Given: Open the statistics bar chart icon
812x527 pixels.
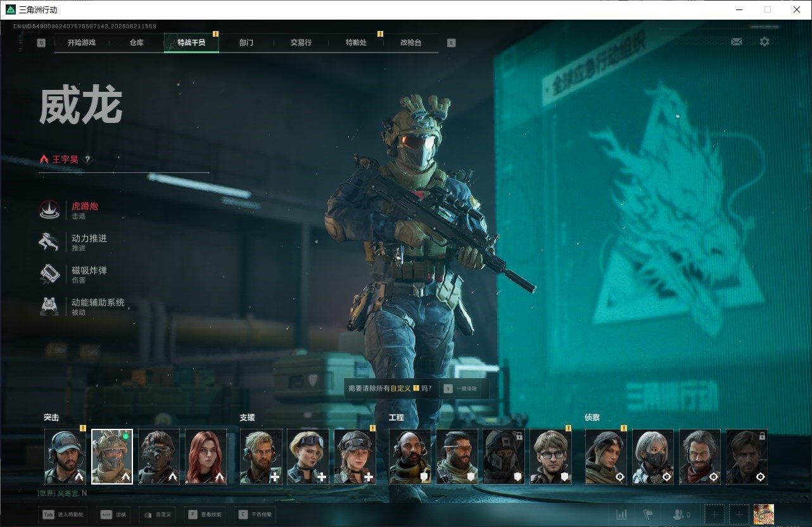Looking at the screenshot, I should [622, 514].
